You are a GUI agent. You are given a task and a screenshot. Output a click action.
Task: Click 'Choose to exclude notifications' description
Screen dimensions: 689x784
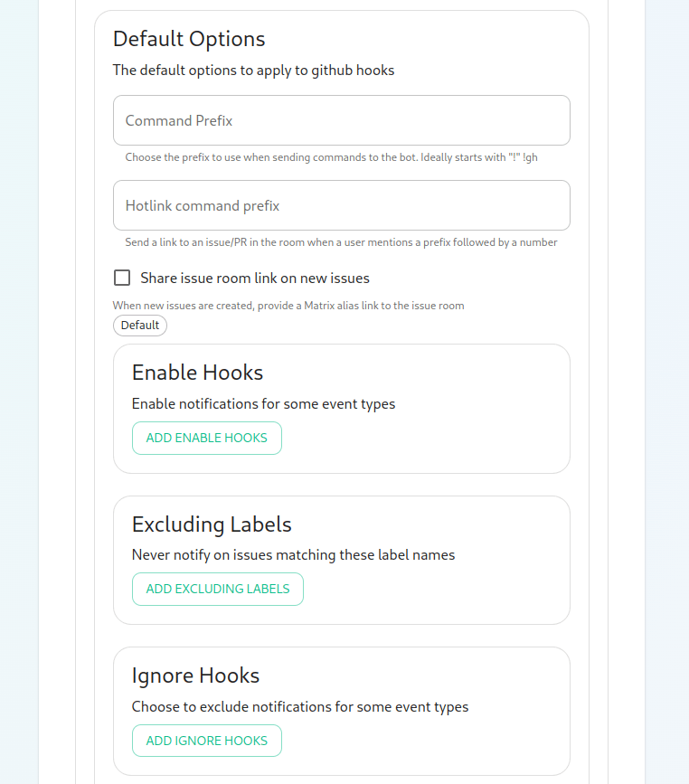300,706
